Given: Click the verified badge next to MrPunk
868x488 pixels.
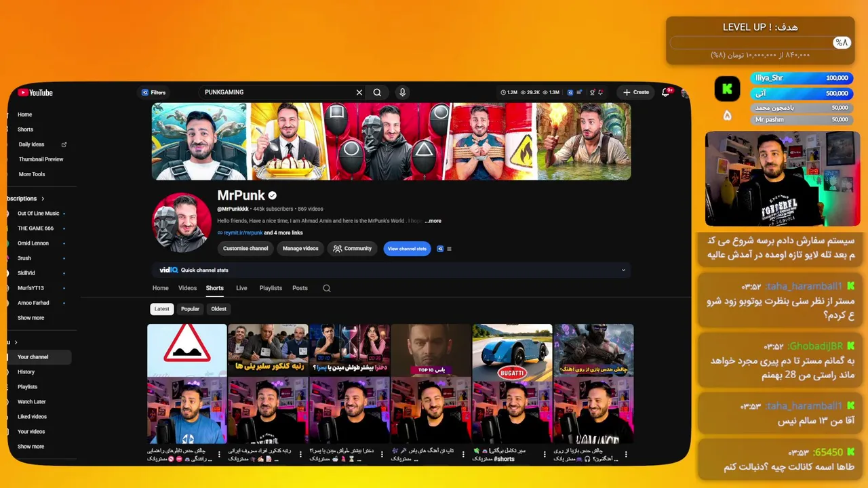Looking at the screenshot, I should (273, 196).
